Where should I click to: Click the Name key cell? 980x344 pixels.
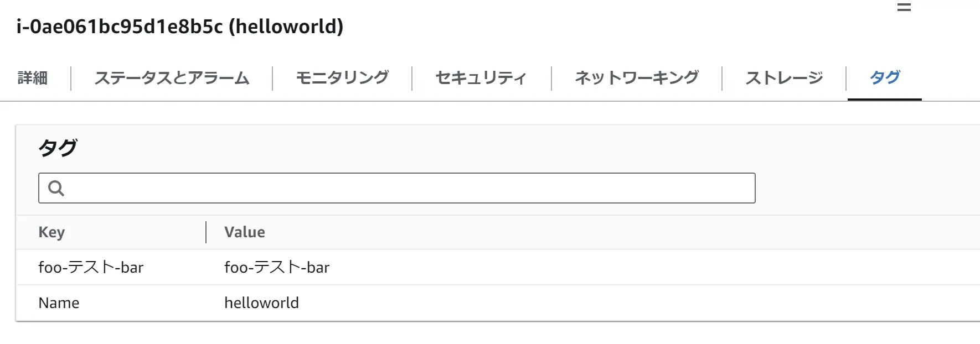(59, 303)
